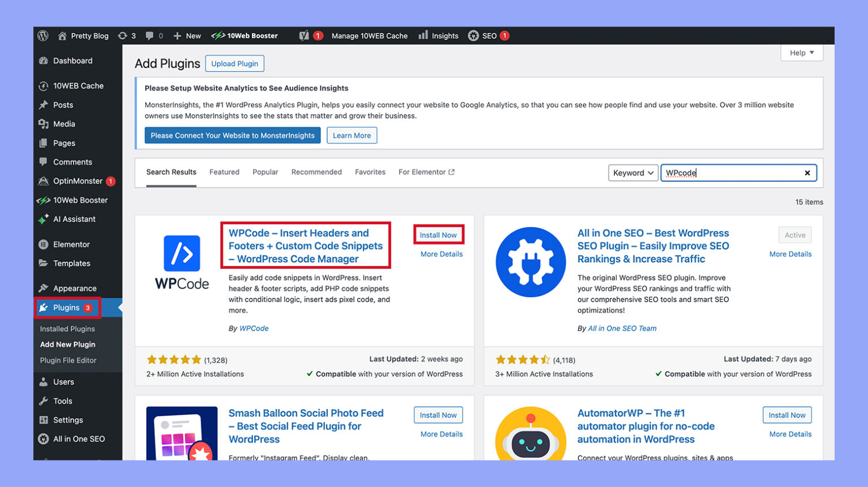868x487 pixels.
Task: Open the + New content menu
Action: [187, 36]
